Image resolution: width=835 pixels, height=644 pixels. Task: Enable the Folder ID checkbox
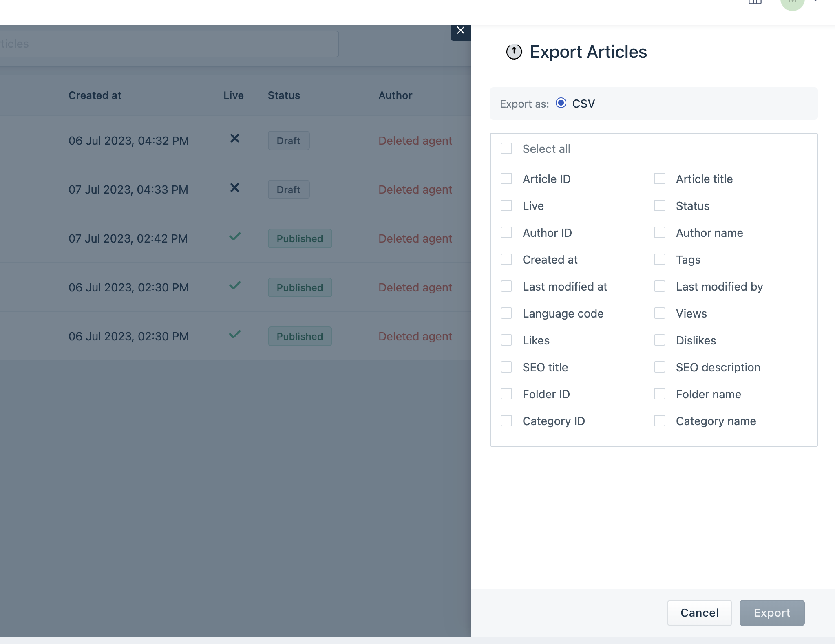coord(506,394)
